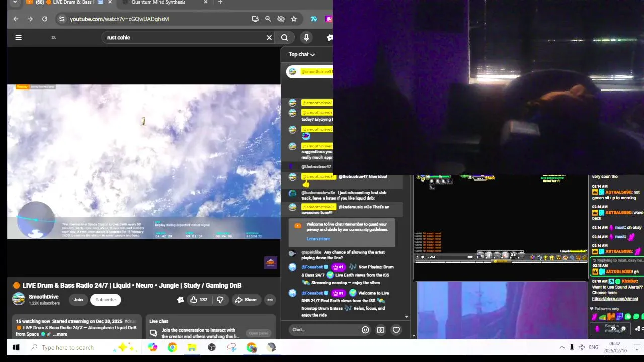
Task: Click the crossed-eye tracking protection icon
Action: click(281, 19)
